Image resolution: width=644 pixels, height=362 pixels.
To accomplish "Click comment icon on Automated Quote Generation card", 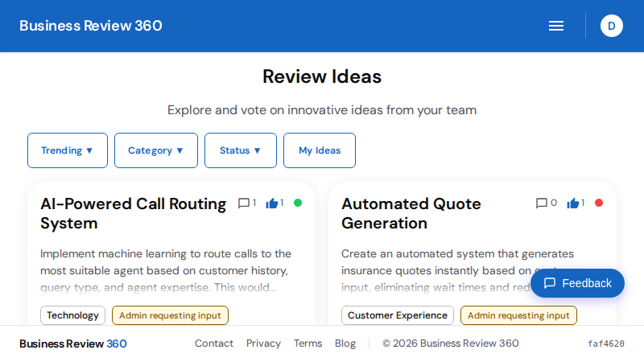I will point(541,204).
